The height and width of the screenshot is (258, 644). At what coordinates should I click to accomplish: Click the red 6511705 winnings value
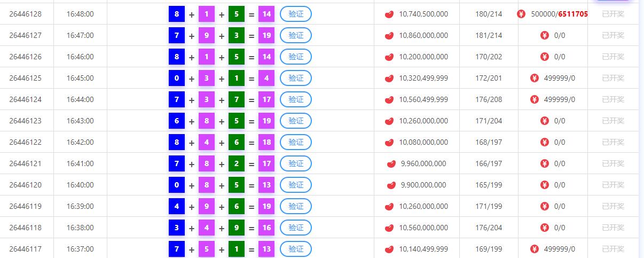(573, 14)
